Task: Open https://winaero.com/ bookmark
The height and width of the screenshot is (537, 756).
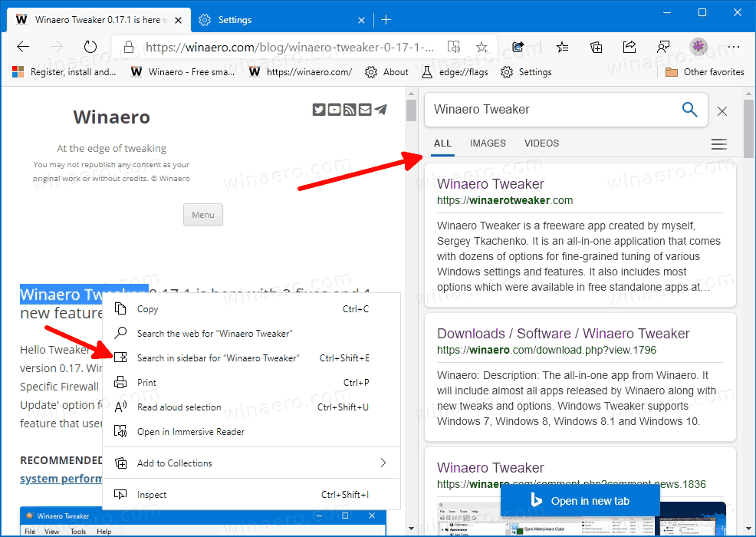Action: coord(300,72)
